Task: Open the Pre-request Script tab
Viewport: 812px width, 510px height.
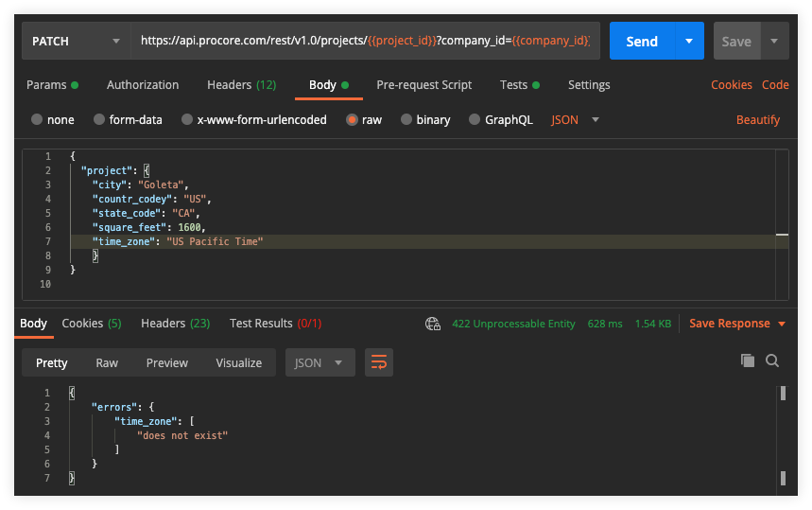Action: 424,85
